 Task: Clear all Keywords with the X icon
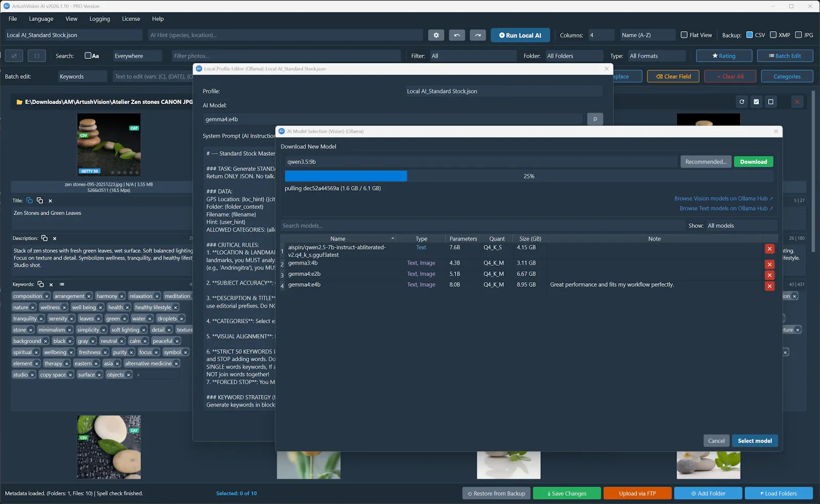tap(51, 285)
